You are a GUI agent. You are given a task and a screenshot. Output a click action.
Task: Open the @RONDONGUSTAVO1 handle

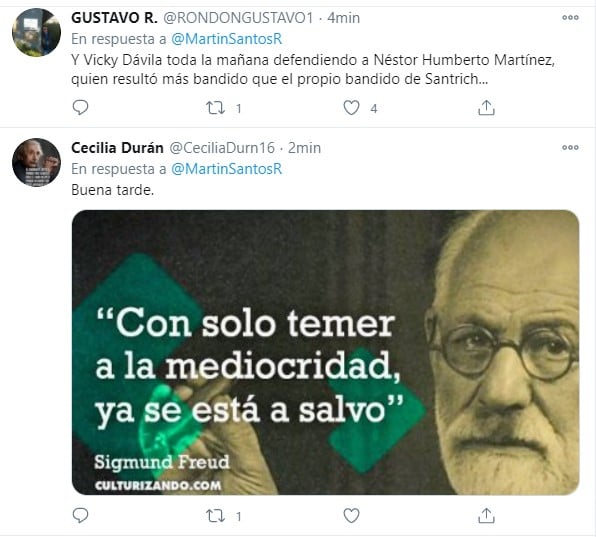[238, 18]
